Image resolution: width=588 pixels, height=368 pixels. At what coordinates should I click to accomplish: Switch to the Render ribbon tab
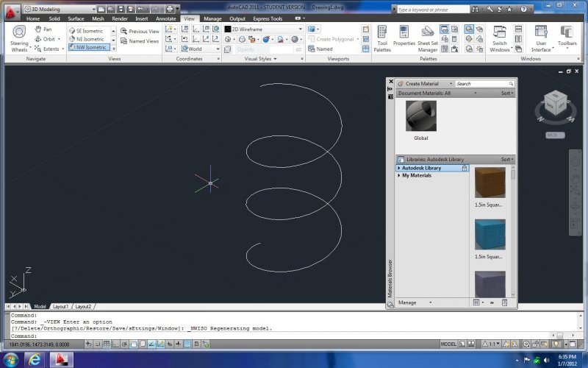tap(119, 18)
